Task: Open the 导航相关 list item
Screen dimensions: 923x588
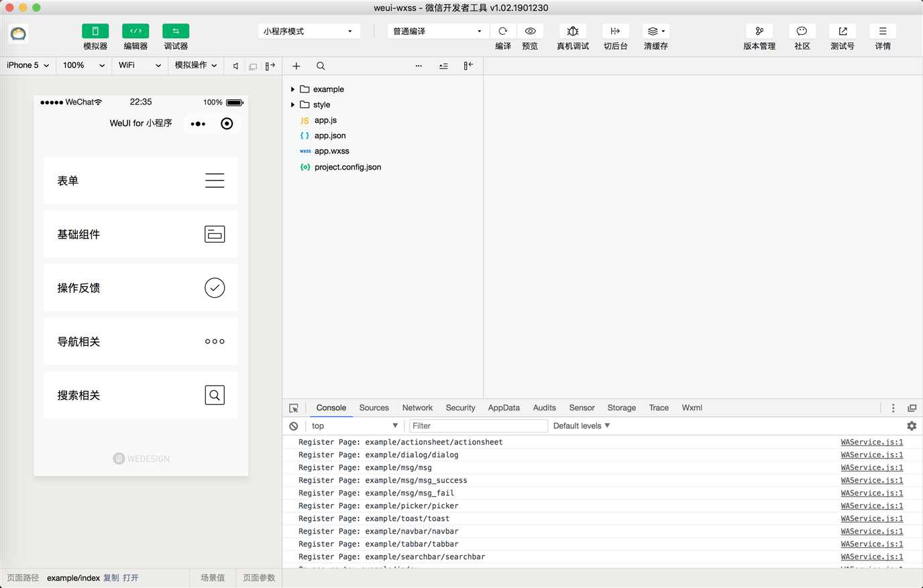Action: click(141, 341)
